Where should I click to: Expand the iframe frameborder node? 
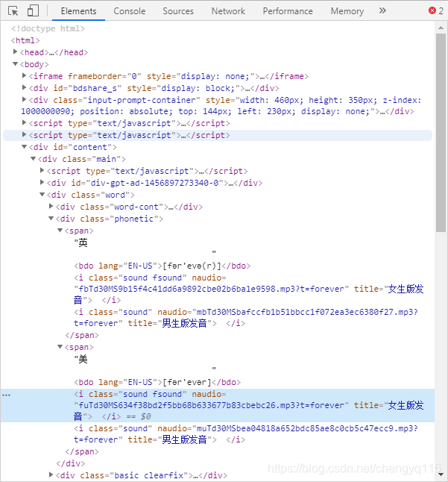(x=25, y=75)
